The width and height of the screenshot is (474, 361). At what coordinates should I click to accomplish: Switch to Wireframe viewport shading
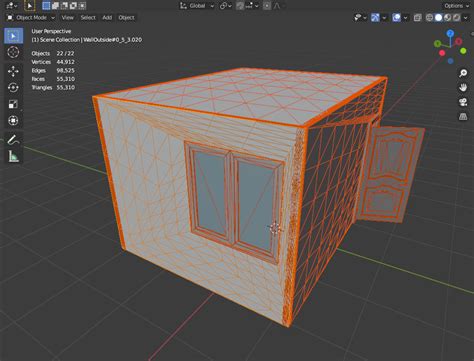click(430, 17)
